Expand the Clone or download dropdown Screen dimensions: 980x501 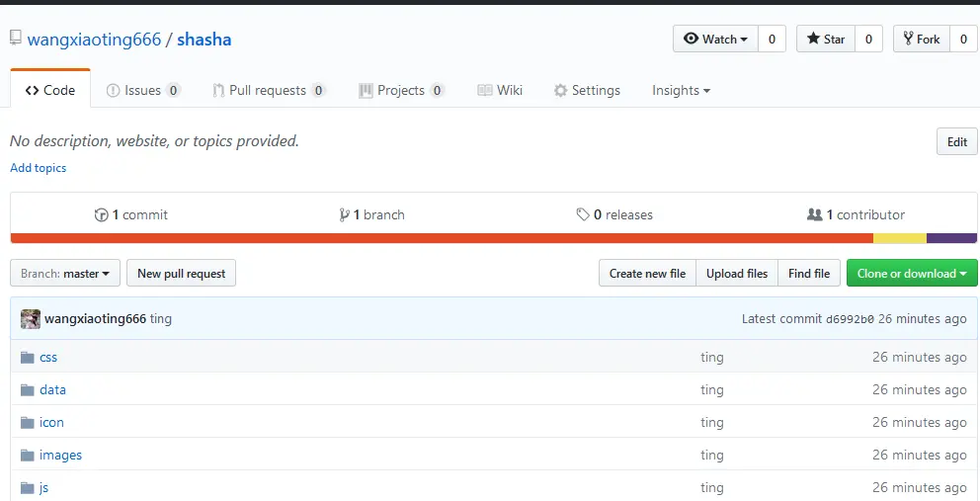(x=912, y=274)
